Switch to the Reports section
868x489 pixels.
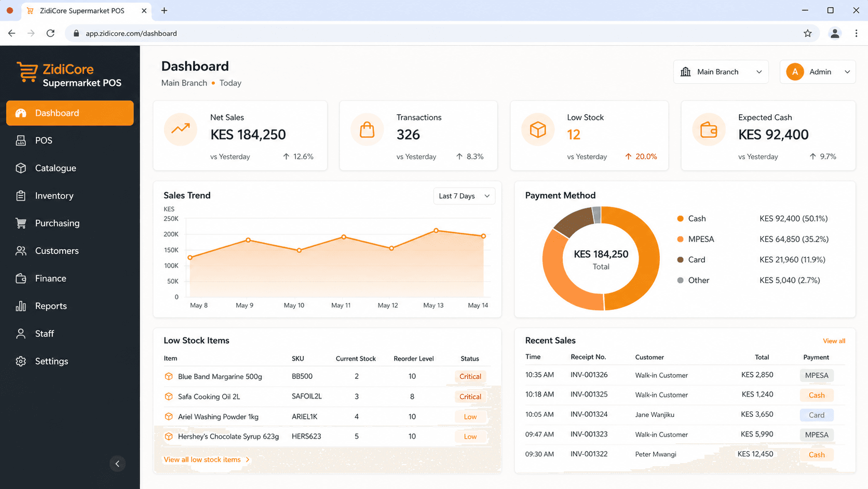70,306
